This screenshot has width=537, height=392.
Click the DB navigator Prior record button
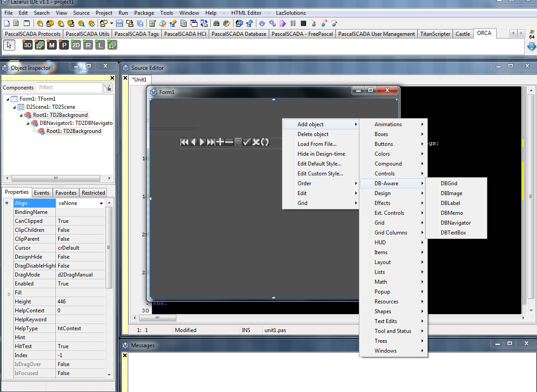point(193,142)
